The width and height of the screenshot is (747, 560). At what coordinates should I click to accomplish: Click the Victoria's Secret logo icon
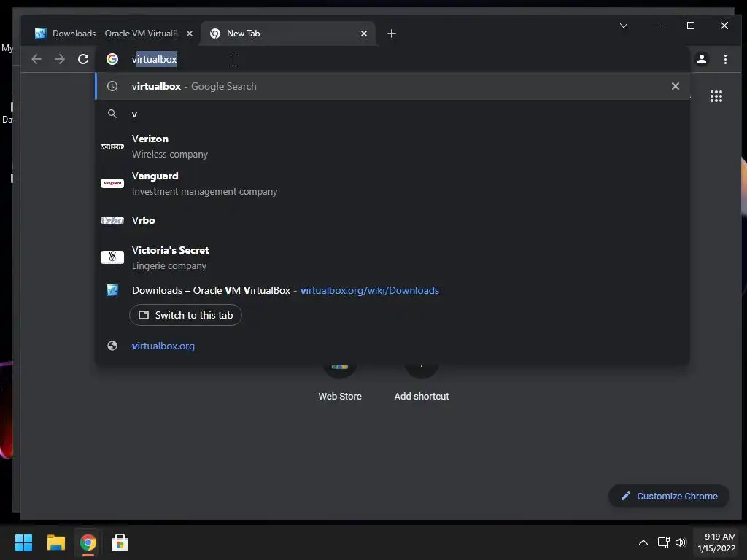click(112, 257)
